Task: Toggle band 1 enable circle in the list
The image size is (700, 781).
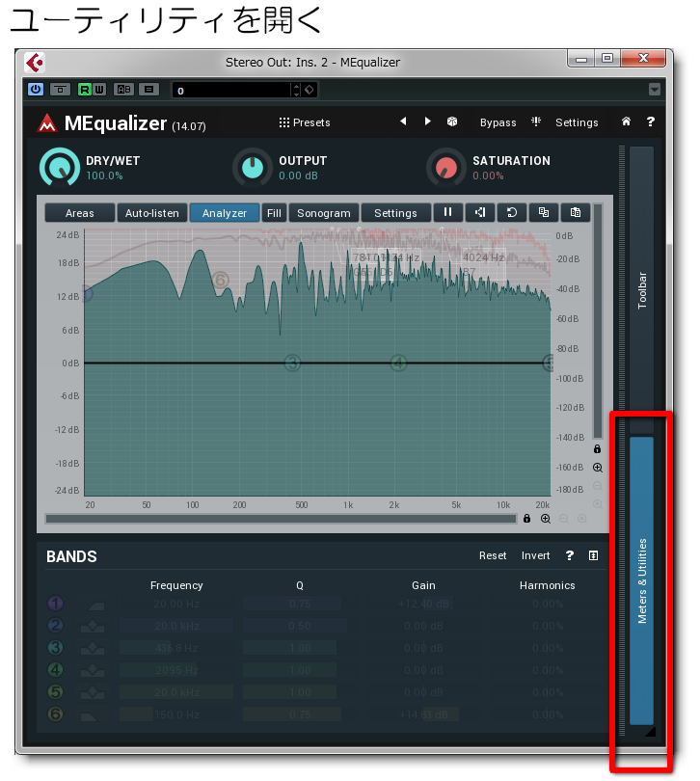Action: (55, 604)
